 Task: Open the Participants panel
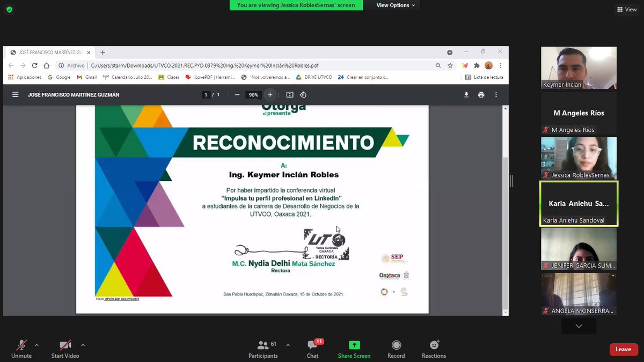[x=263, y=349]
